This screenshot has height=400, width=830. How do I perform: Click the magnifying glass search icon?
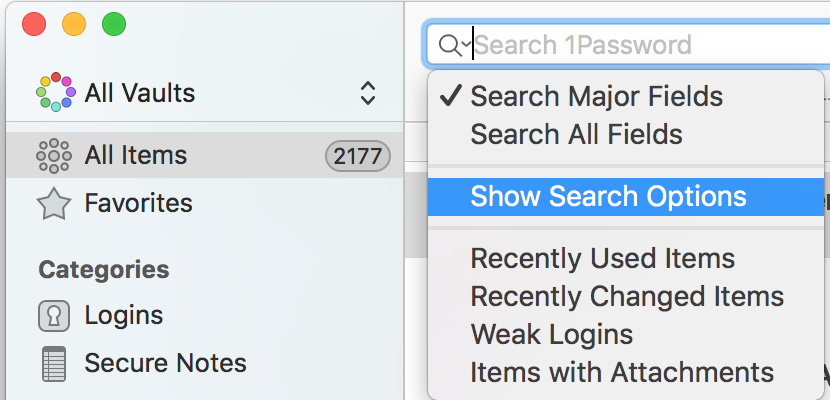450,46
